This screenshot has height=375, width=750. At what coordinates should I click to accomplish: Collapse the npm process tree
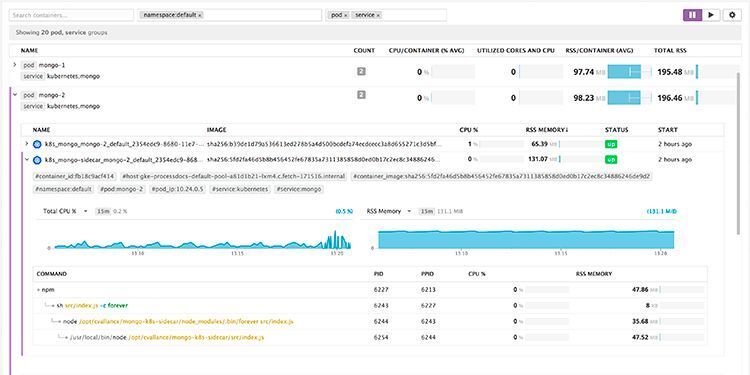[38, 289]
